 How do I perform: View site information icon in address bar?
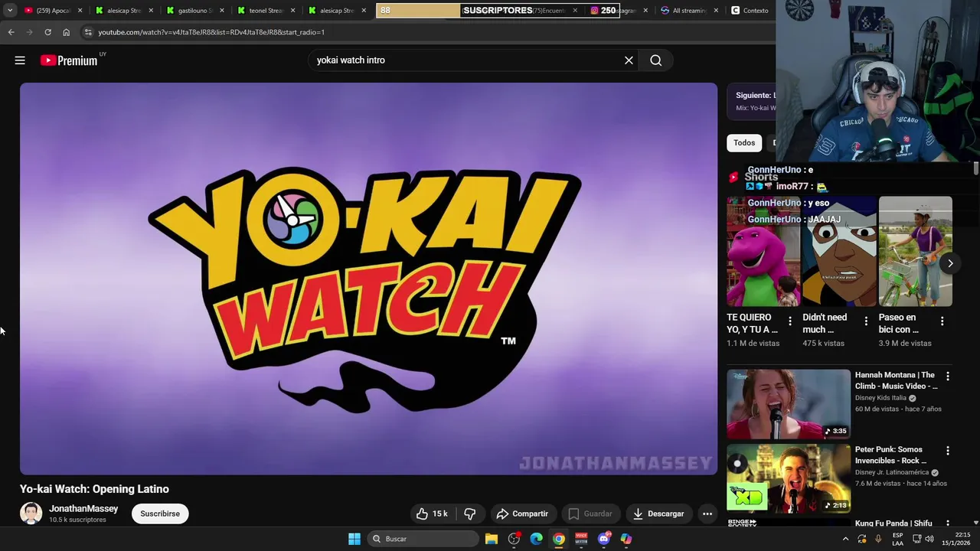coord(88,32)
